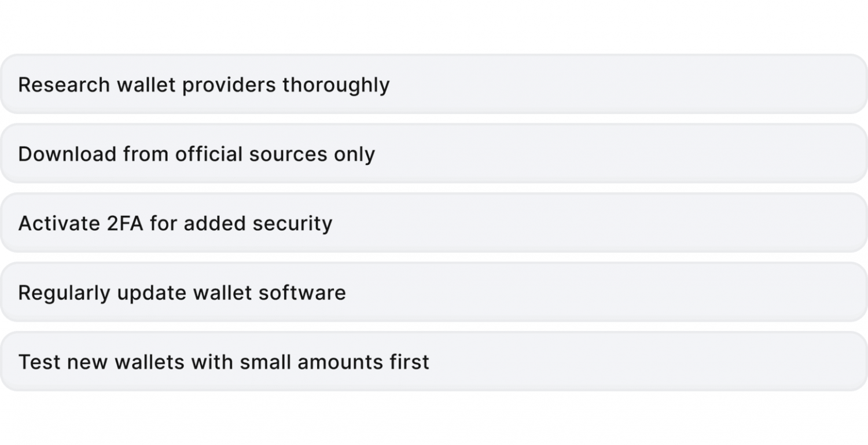The height and width of the screenshot is (445, 868).
Task: Click the word 'thoroughly' in the list
Action: 336,86
